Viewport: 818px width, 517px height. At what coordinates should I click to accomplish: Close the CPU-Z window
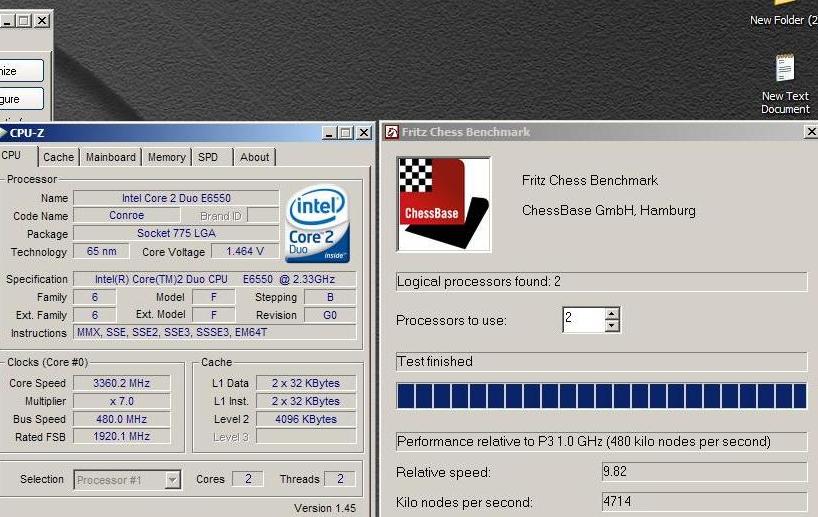(x=364, y=133)
